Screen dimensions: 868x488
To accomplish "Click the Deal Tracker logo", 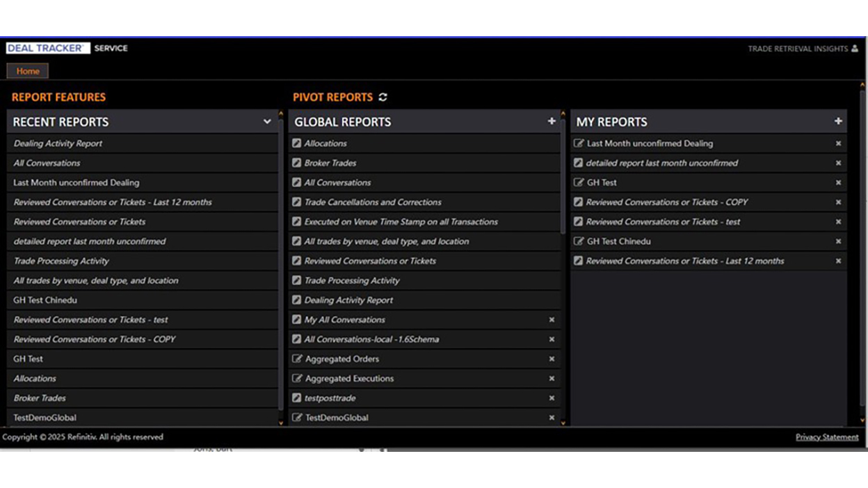I will pos(47,49).
